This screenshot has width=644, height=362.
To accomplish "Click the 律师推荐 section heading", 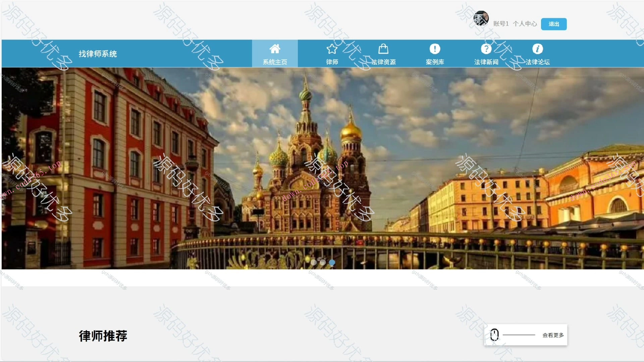I will 103,336.
